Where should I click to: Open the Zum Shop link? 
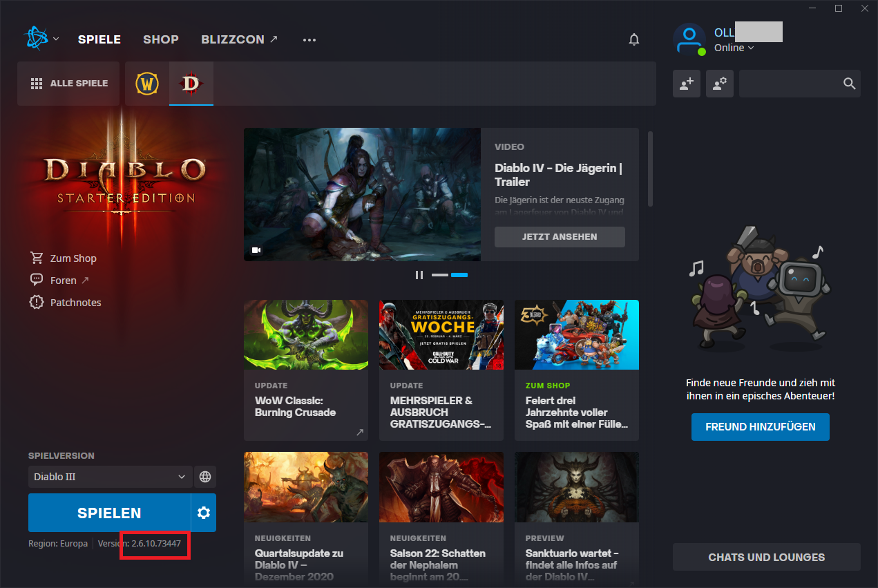tap(73, 258)
